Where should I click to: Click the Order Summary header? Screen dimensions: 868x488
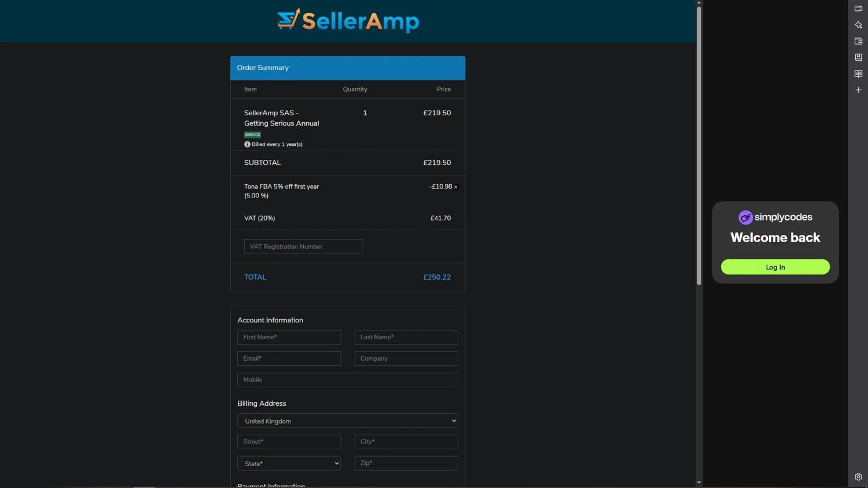pyautogui.click(x=348, y=68)
